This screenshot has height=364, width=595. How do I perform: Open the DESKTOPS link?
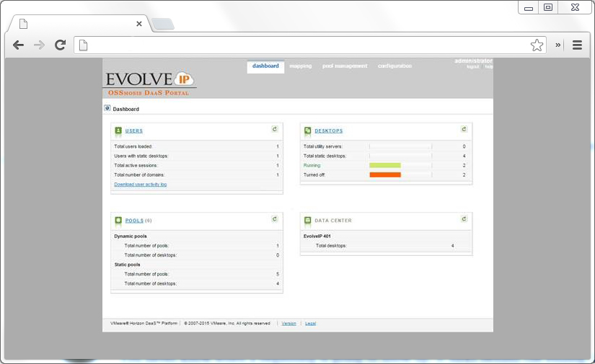(329, 130)
